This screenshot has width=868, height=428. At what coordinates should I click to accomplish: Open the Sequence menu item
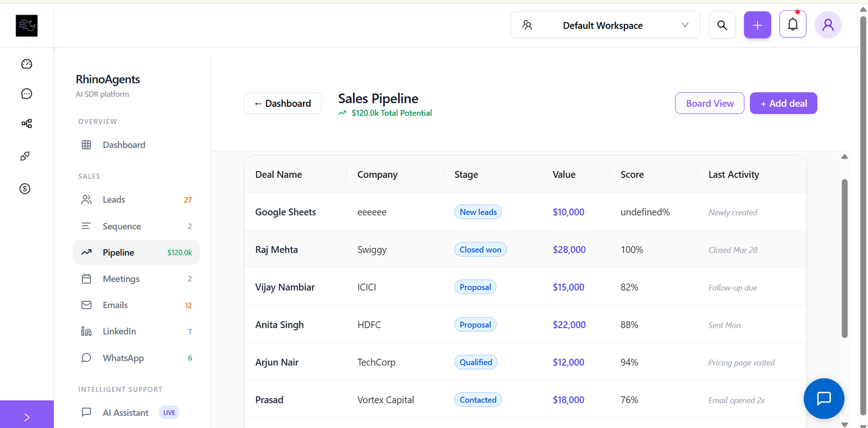tap(136, 226)
